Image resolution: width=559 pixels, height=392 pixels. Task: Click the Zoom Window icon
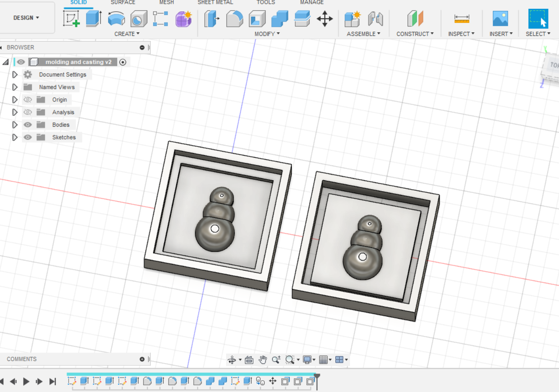pos(290,360)
